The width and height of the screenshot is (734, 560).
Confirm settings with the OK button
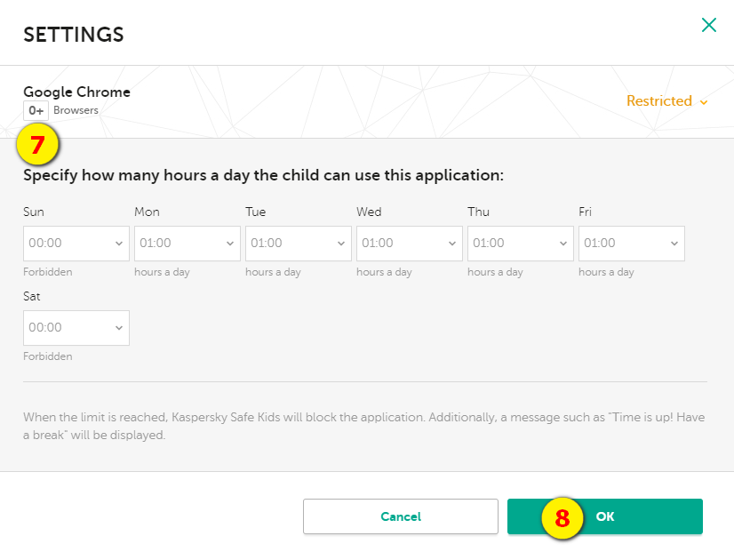coord(605,516)
